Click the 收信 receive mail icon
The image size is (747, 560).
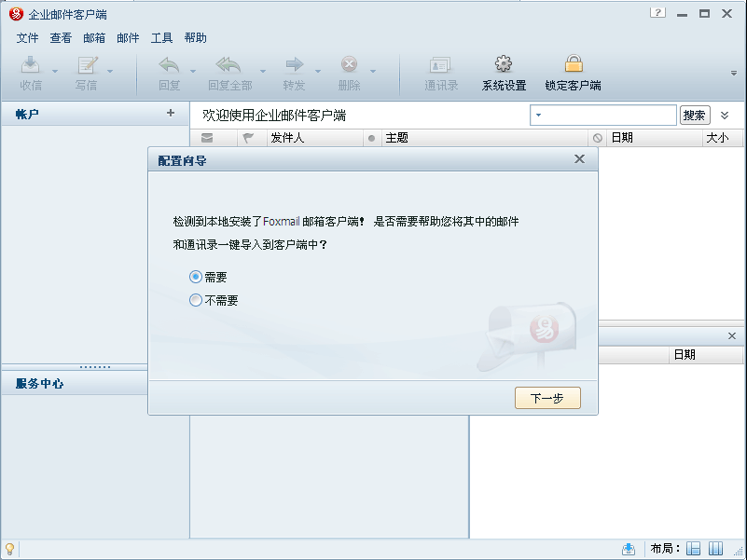(x=31, y=67)
